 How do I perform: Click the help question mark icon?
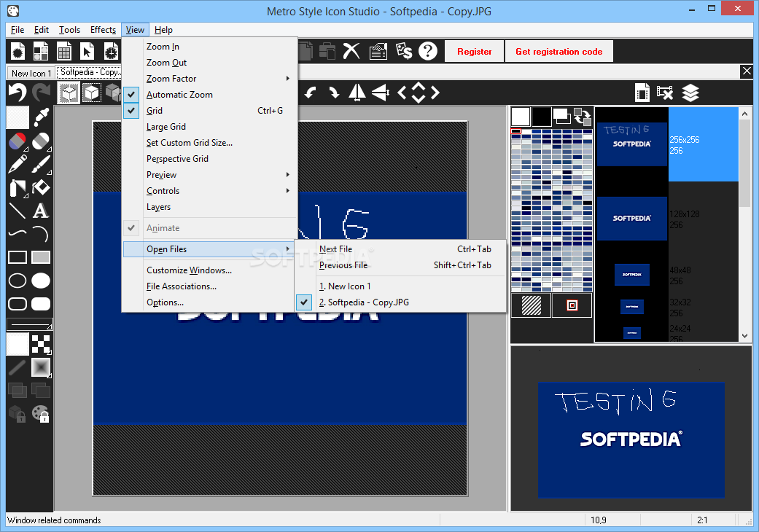[428, 51]
